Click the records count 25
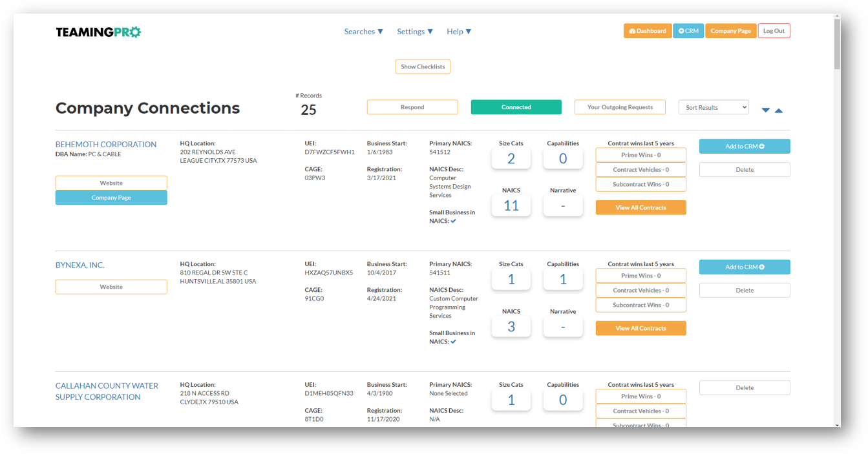Viewport: 868px width, 454px height. (x=309, y=110)
